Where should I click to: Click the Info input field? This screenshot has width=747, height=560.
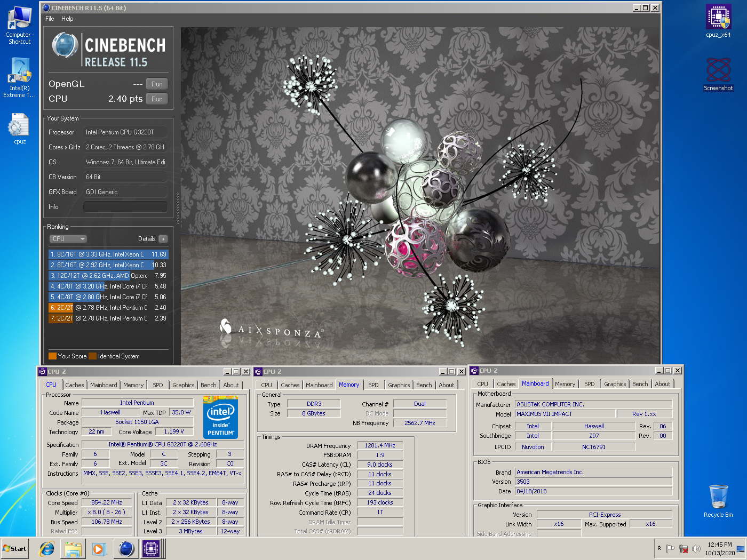click(x=125, y=207)
